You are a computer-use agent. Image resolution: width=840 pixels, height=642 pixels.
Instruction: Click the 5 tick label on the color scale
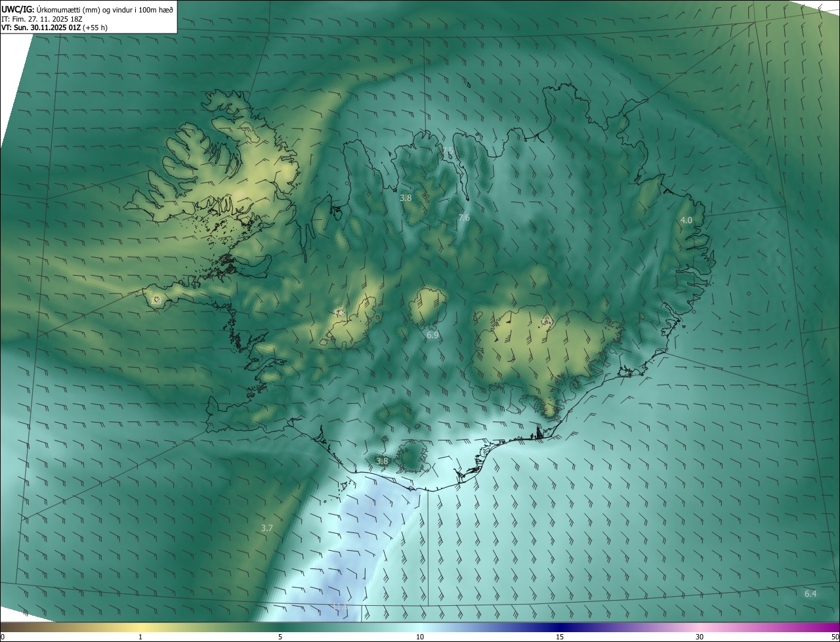point(280,637)
